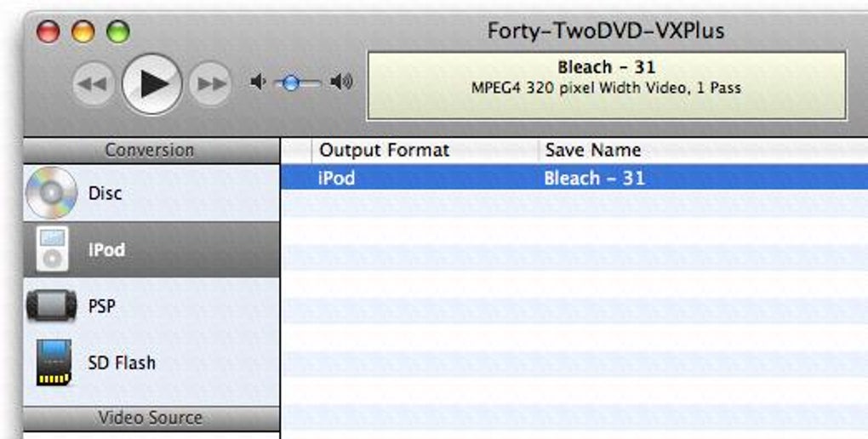Sort by Save Name column header

tap(593, 151)
